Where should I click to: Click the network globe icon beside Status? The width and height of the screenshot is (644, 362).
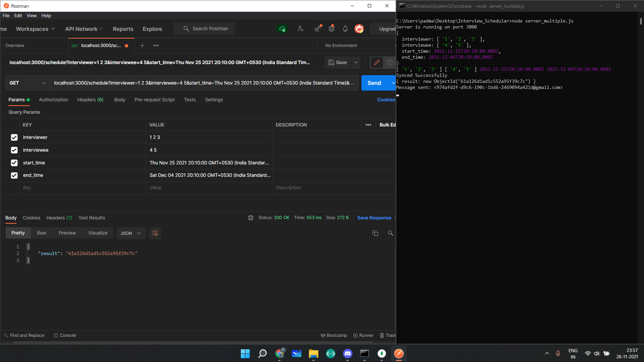(251, 218)
